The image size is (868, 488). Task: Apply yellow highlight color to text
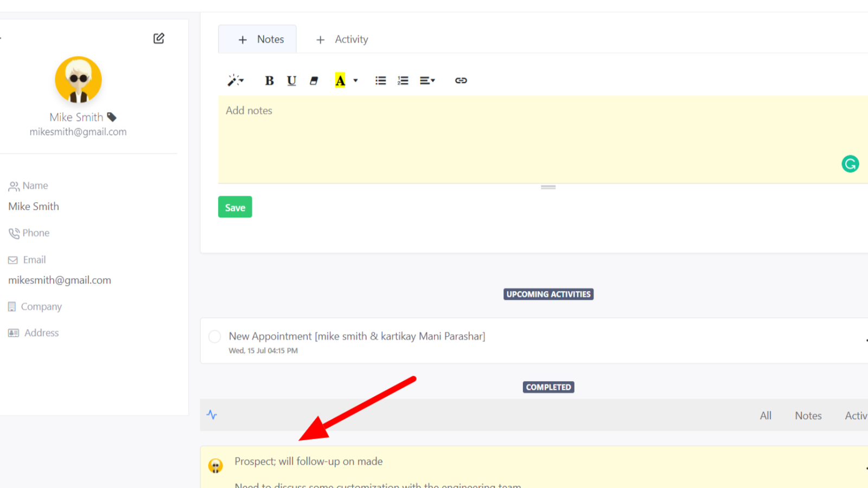point(340,81)
